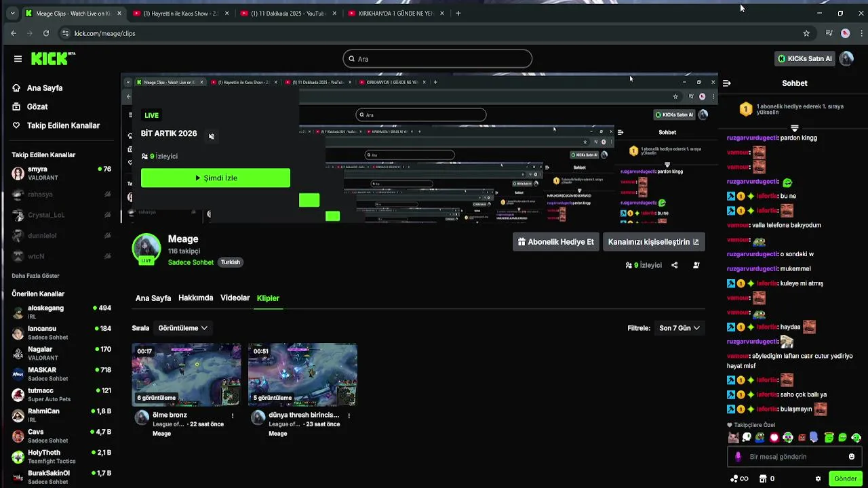View site information icon in address bar

coord(65,33)
